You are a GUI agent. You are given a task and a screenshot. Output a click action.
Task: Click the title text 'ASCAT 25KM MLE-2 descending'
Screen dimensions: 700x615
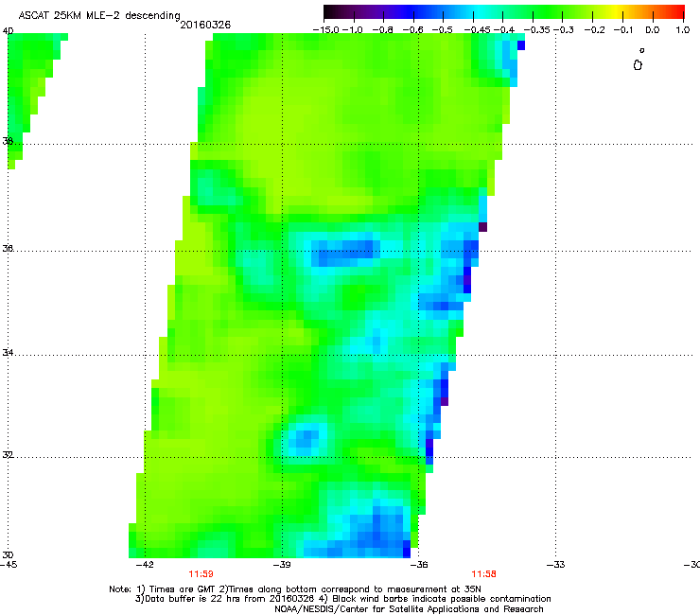point(99,15)
